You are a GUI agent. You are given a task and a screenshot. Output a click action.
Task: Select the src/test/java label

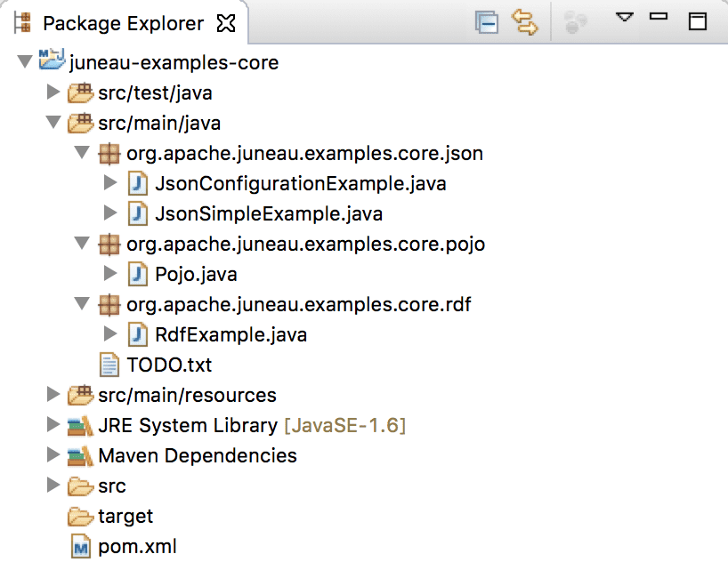coord(155,92)
